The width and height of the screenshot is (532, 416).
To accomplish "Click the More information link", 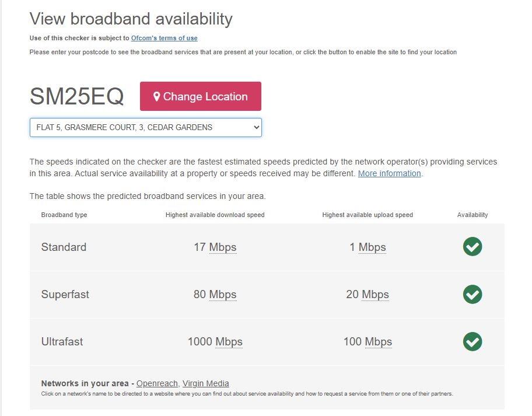I will click(x=389, y=173).
